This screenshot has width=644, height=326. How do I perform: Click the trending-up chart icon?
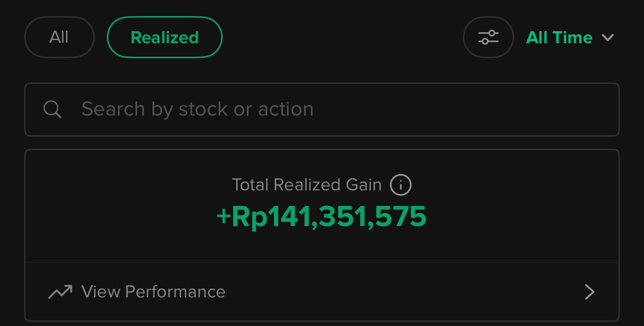coord(60,292)
